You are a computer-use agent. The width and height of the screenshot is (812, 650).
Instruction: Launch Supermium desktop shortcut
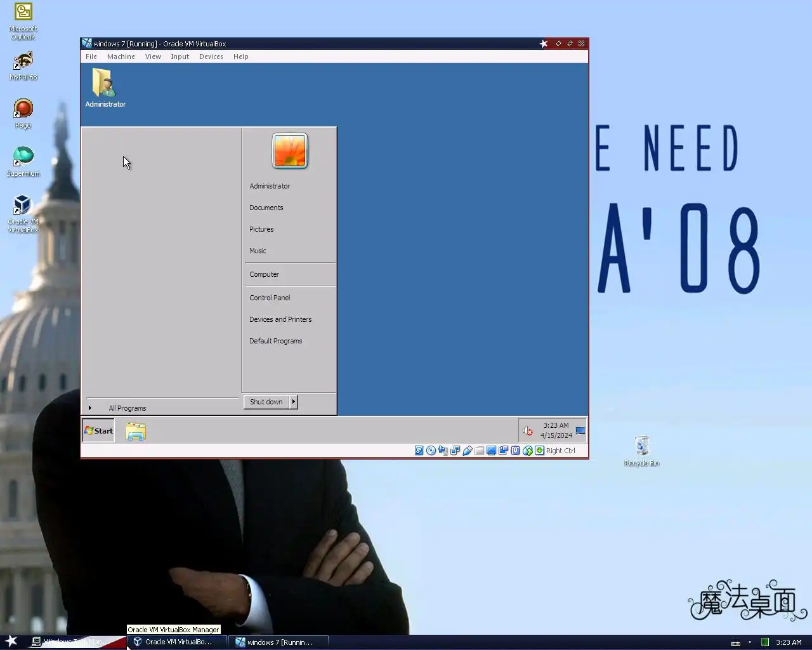(23, 161)
